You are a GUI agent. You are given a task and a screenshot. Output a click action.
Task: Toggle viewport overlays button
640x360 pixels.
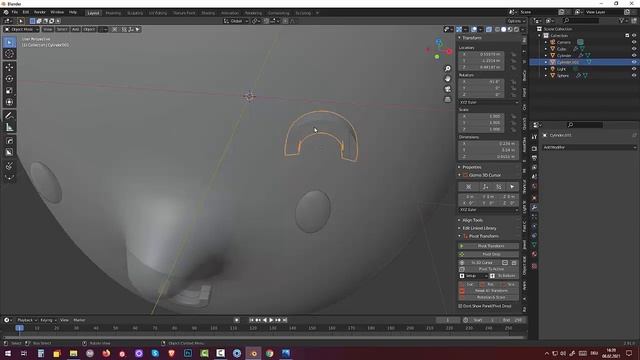point(474,29)
